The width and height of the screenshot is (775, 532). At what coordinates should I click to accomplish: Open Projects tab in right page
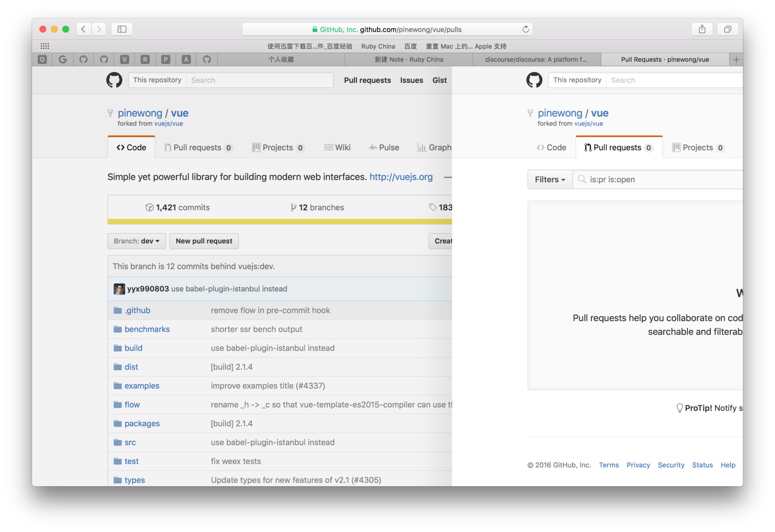(x=698, y=147)
